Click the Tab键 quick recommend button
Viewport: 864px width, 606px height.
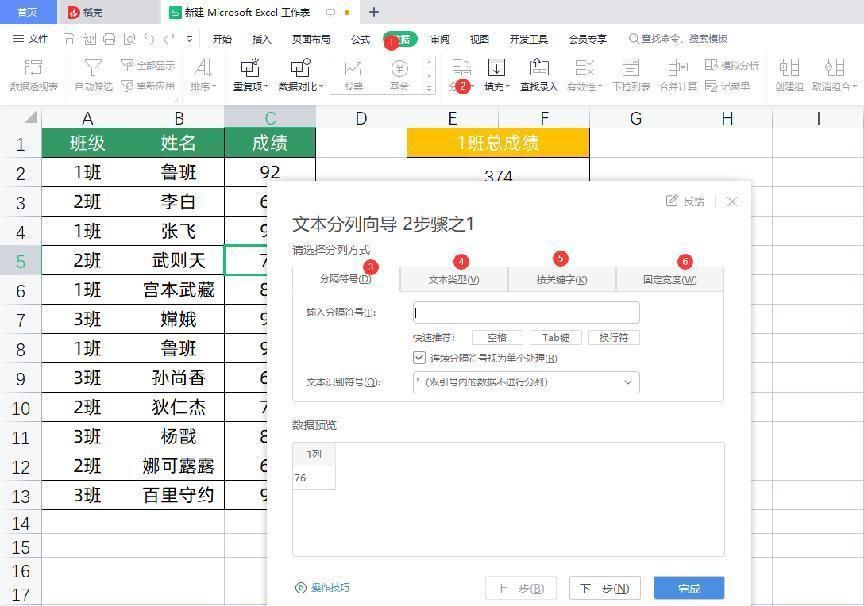pyautogui.click(x=555, y=337)
